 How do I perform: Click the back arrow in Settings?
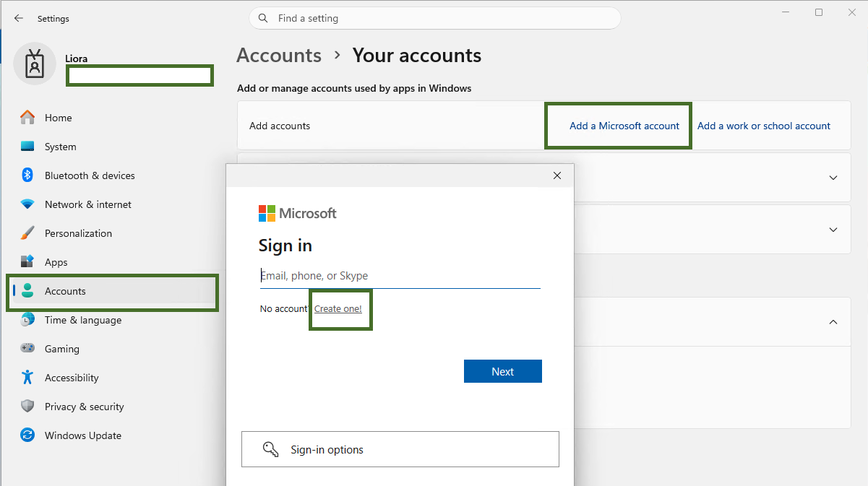click(x=19, y=18)
